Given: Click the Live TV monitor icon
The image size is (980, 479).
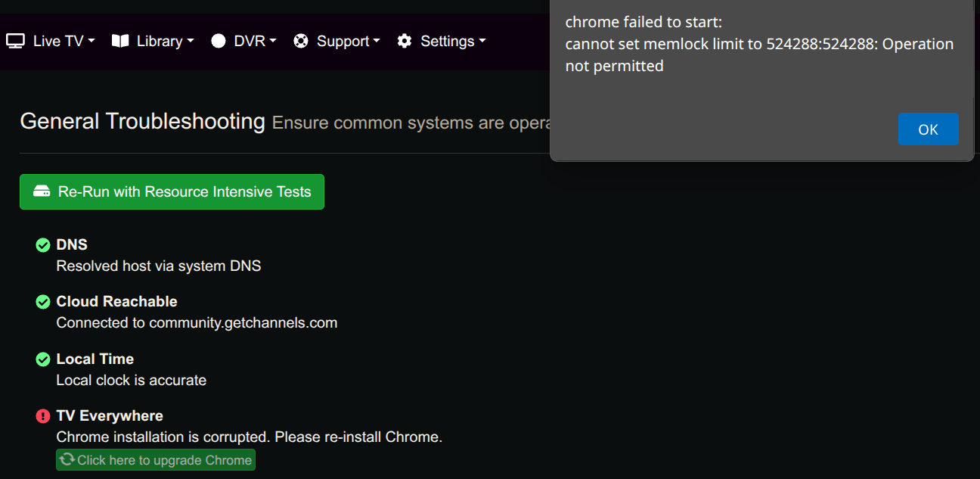Looking at the screenshot, I should (16, 41).
